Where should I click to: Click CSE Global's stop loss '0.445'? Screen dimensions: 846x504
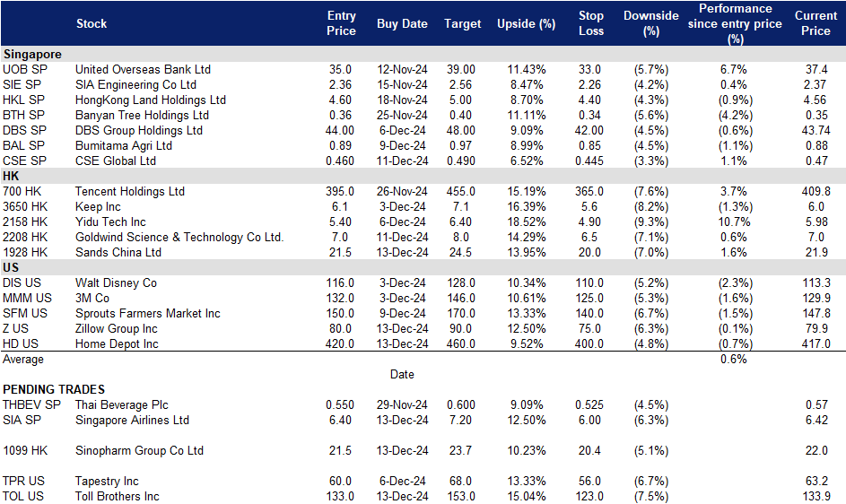point(589,161)
